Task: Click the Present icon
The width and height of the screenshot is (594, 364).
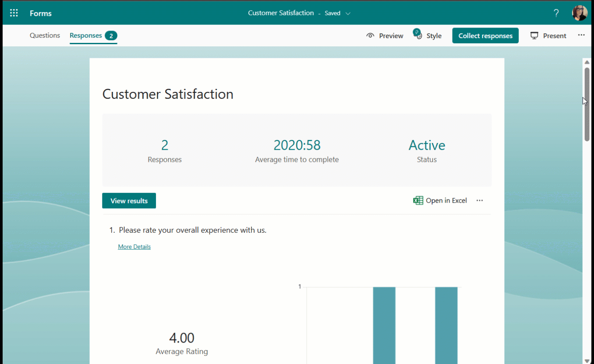Action: 534,35
